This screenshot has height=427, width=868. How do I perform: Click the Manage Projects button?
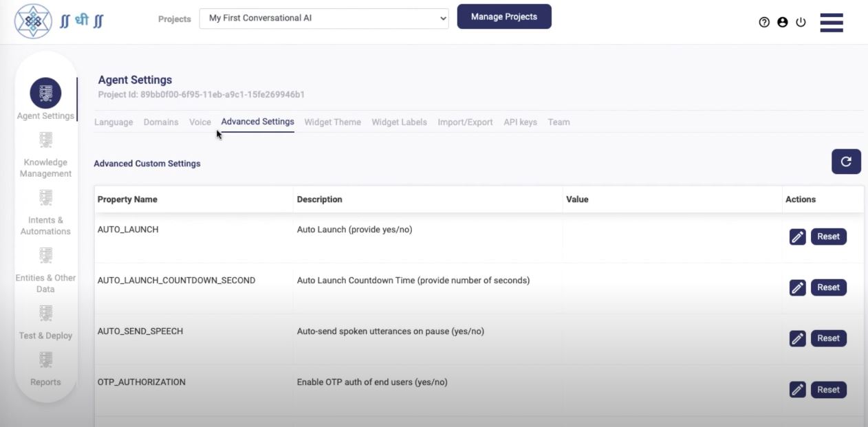[504, 17]
